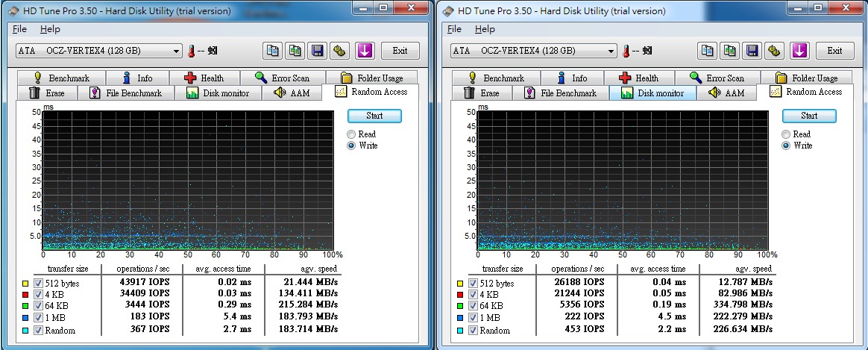Open File menu in left window
The width and height of the screenshot is (868, 350).
point(19,29)
